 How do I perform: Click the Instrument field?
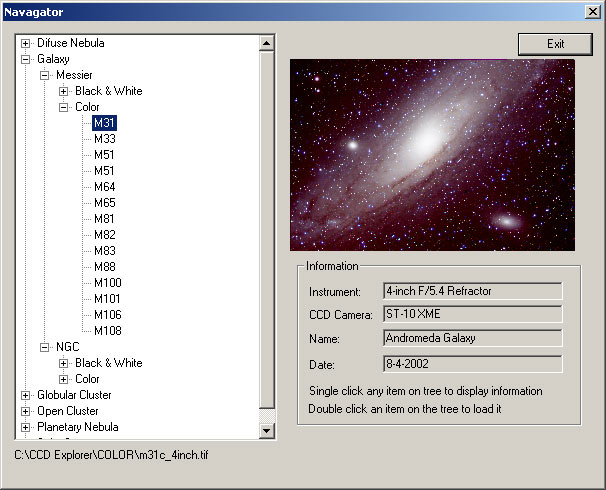(x=472, y=291)
